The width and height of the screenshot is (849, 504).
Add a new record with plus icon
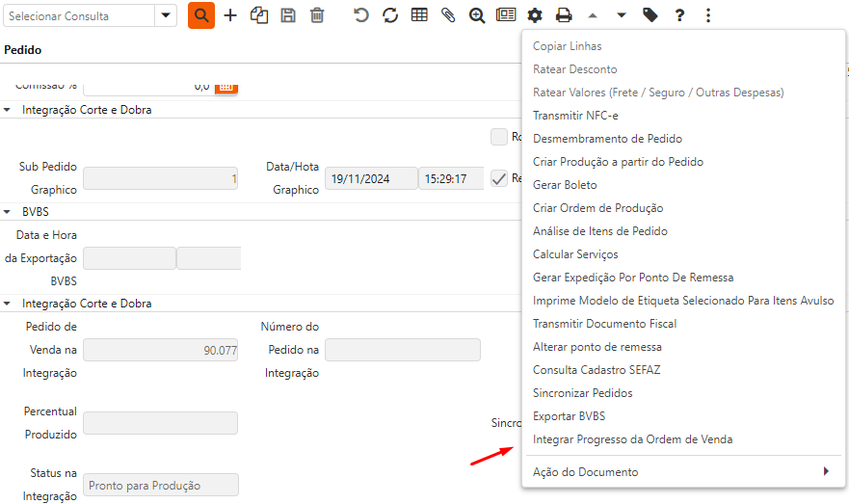pos(230,15)
